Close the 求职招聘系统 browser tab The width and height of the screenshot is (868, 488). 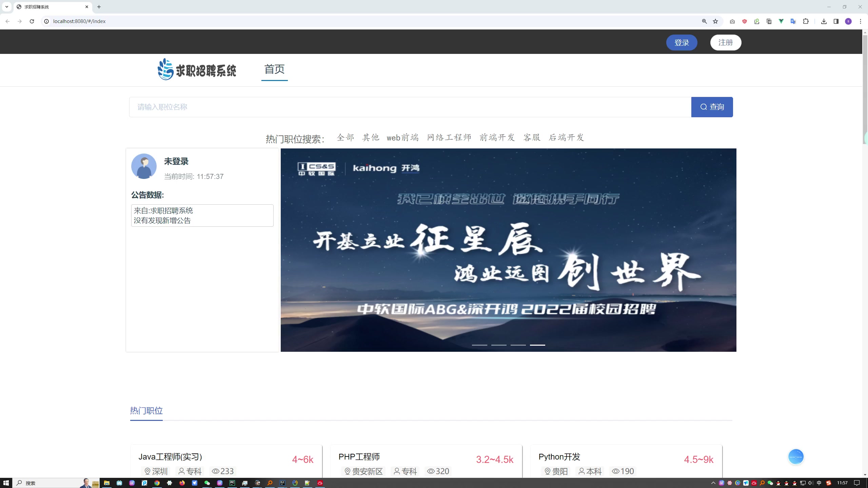(x=87, y=7)
